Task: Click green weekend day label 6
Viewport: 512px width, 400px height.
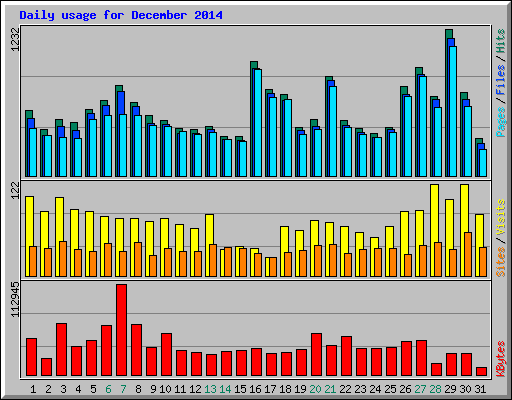Action: (x=108, y=389)
